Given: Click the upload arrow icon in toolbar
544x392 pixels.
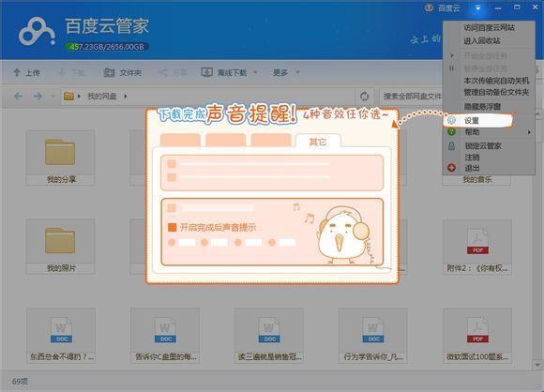Looking at the screenshot, I should pyautogui.click(x=17, y=72).
